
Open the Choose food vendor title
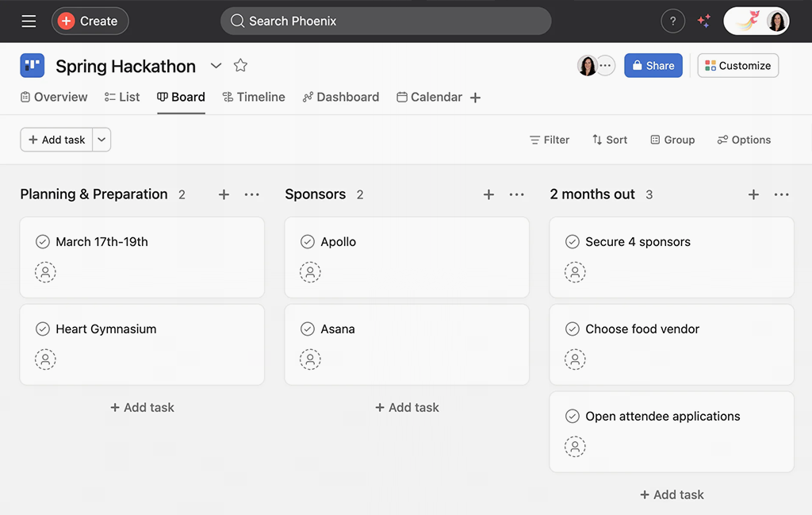tap(642, 329)
